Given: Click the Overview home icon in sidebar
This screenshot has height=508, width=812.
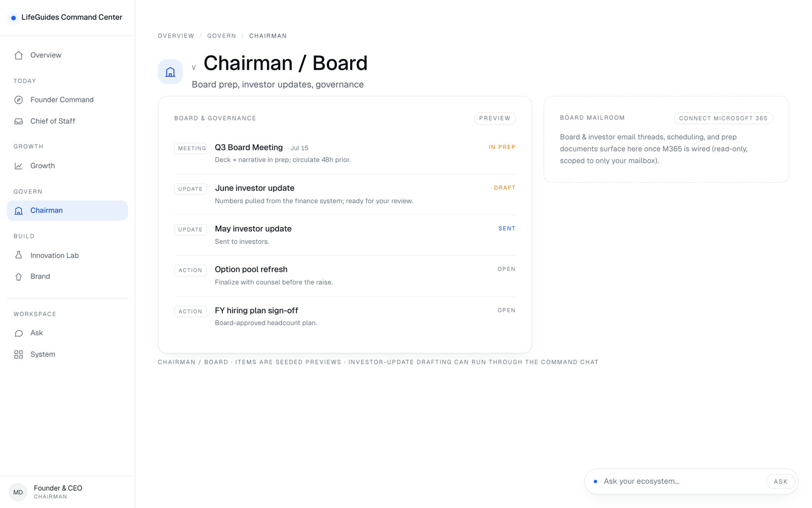Looking at the screenshot, I should coord(19,55).
